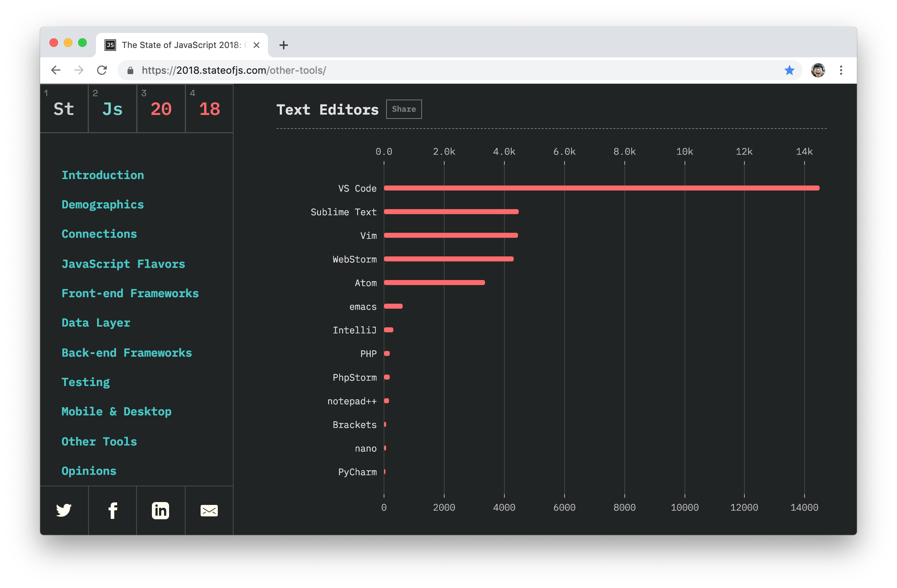Go back with the back arrow
Screen dimensions: 897x588
tap(56, 70)
